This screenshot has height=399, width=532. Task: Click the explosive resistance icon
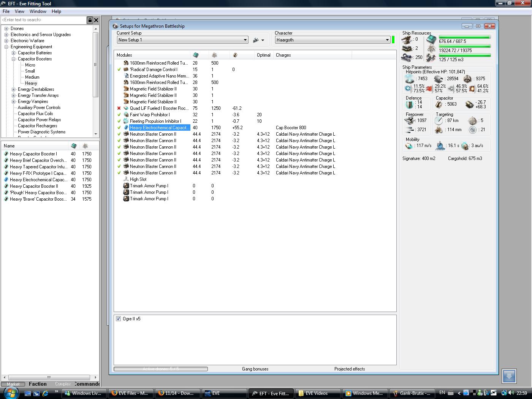[472, 89]
